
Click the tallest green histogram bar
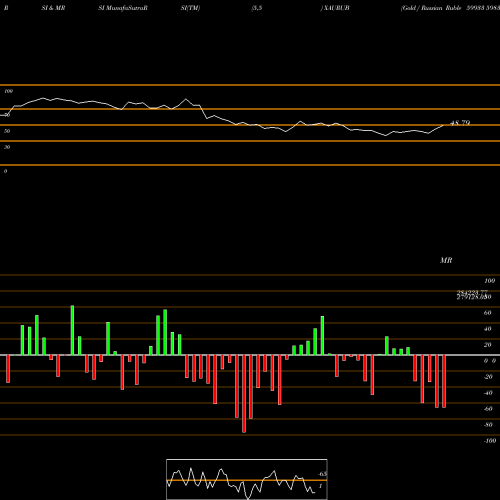72,330
